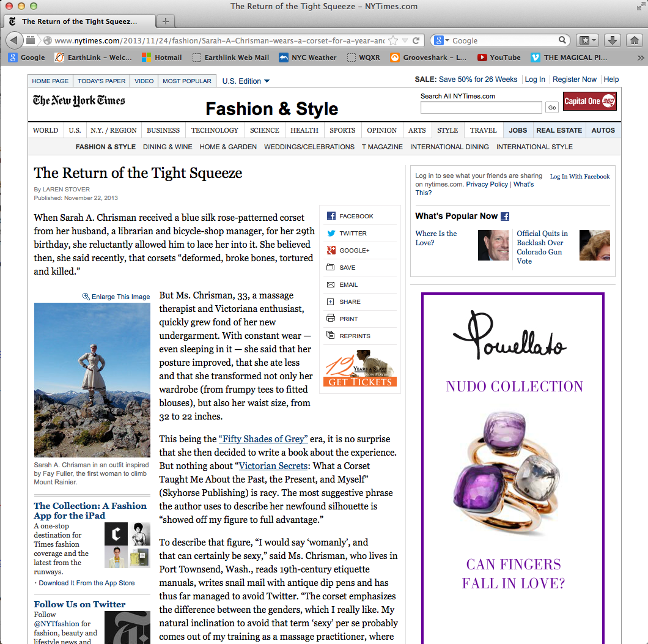Image resolution: width=648 pixels, height=644 pixels.
Task: Click Register Now link
Action: pos(575,80)
